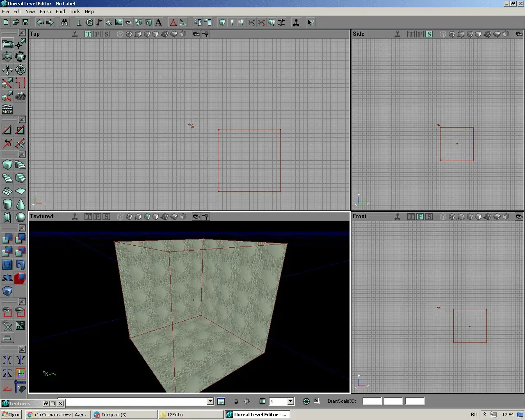Click the Search for Actors binoculars
The width and height of the screenshot is (525, 420).
point(64,22)
